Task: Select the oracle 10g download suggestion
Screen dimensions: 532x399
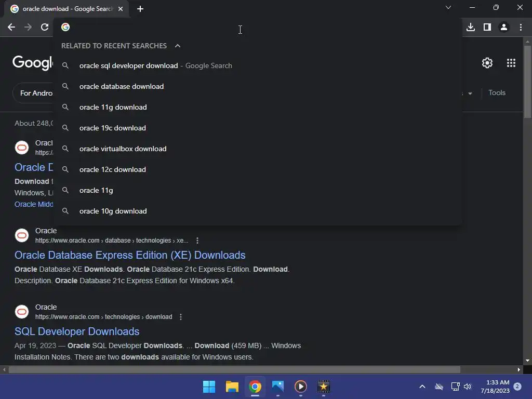Action: (x=258, y=211)
